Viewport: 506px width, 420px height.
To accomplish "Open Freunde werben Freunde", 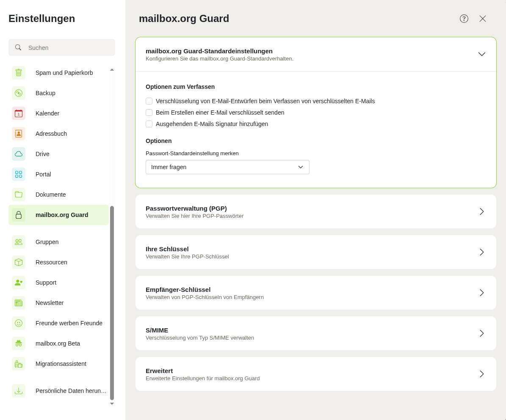I will click(59, 323).
